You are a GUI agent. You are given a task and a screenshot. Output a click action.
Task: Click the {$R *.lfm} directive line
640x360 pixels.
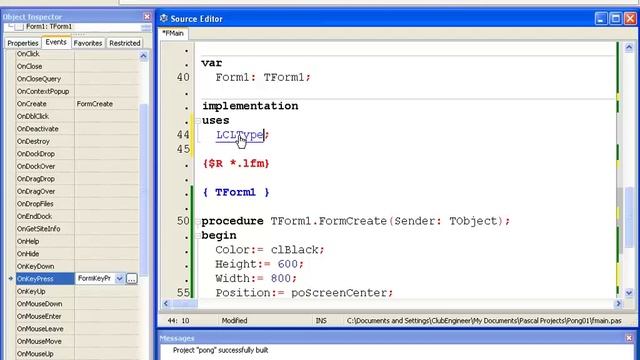point(236,164)
